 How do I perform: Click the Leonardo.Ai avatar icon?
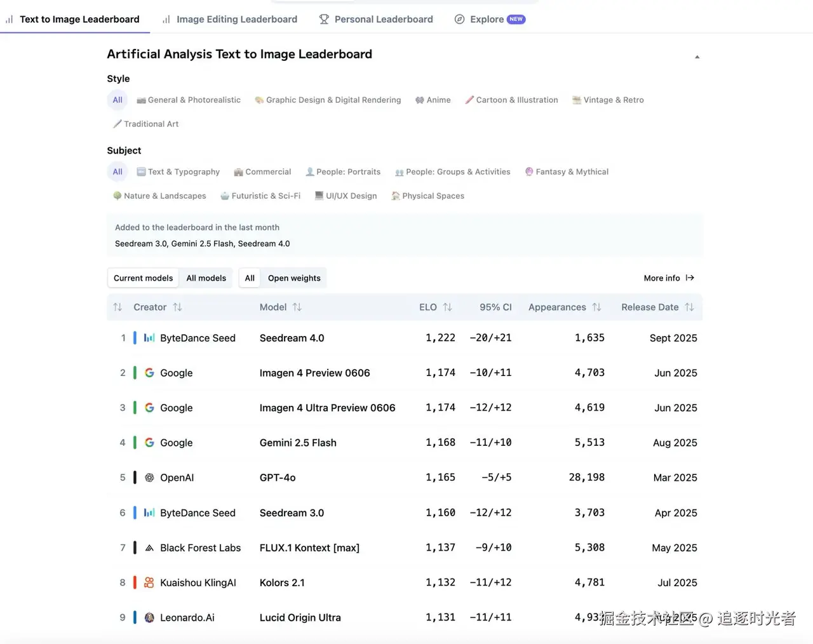click(x=149, y=617)
